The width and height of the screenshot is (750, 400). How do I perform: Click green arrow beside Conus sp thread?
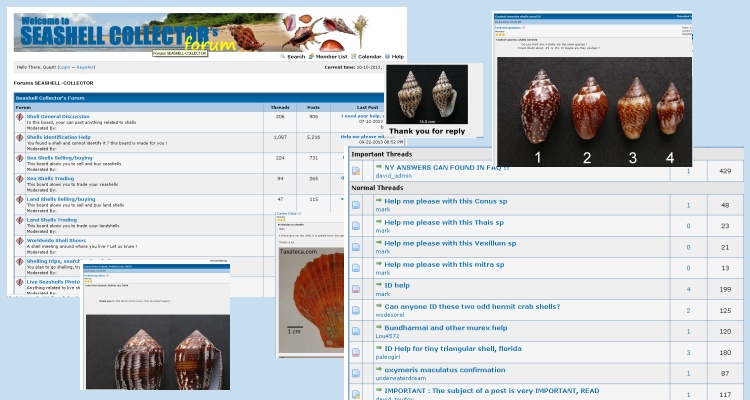tap(379, 201)
